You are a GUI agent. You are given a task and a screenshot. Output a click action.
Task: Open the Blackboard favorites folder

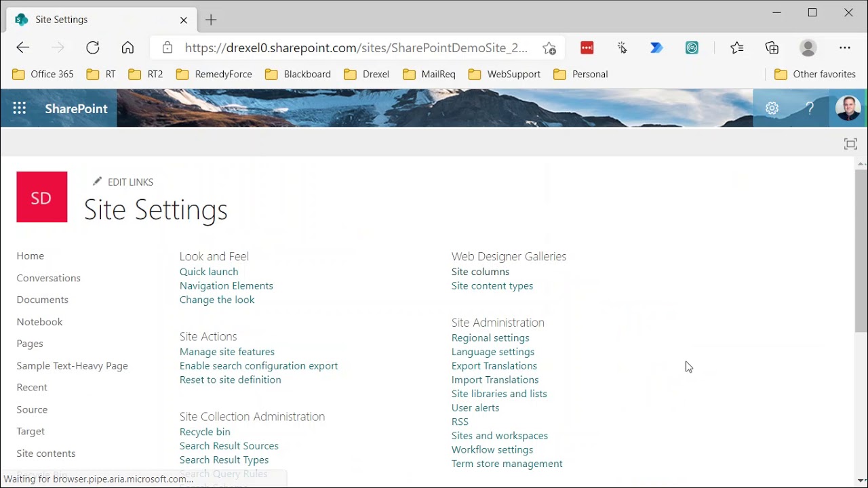[x=298, y=74]
